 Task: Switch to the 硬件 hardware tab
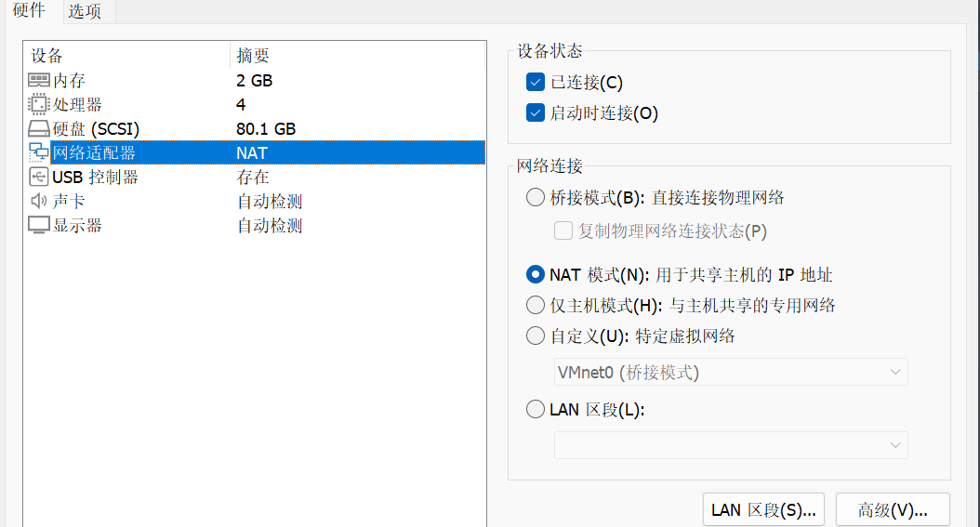(30, 10)
